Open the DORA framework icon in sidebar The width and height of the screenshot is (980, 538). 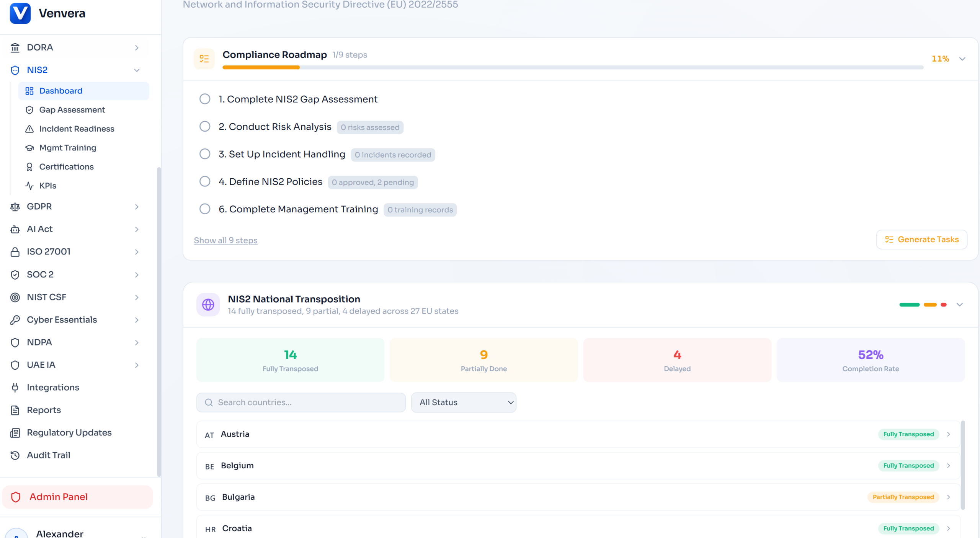click(15, 47)
